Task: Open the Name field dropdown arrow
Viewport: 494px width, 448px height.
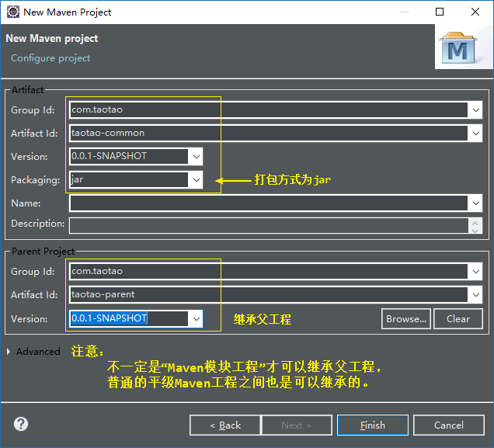Action: (x=475, y=203)
